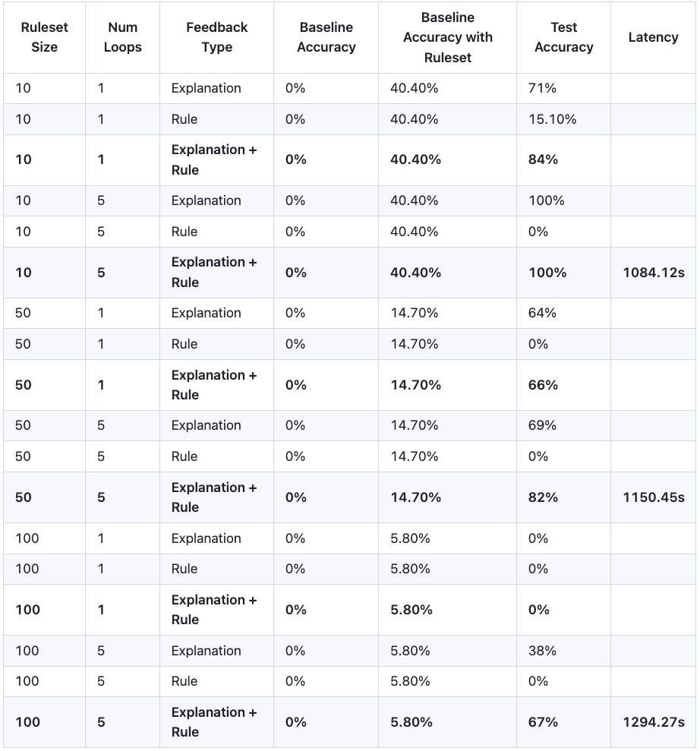The height and width of the screenshot is (751, 700).
Task: Click the Ruleset Size column header
Action: 45,37
